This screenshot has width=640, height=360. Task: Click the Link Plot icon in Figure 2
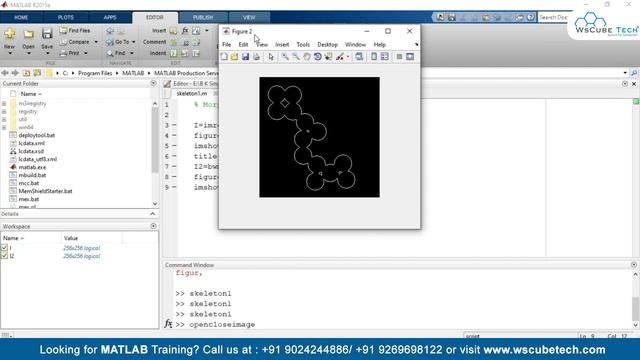[359, 57]
